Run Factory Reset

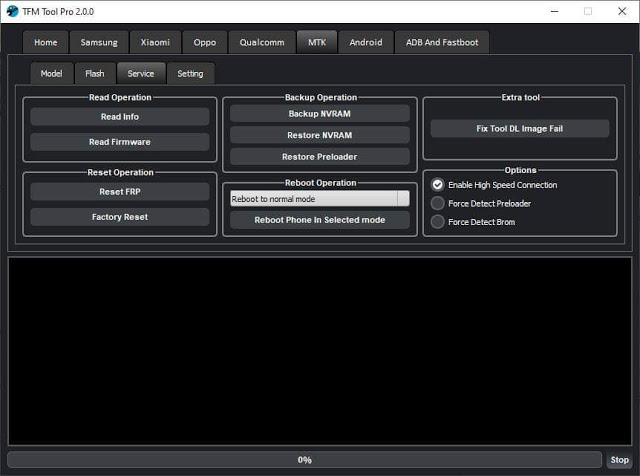tap(120, 217)
